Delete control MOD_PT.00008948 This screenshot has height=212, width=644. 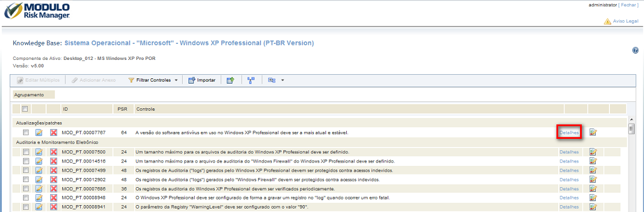(x=54, y=198)
